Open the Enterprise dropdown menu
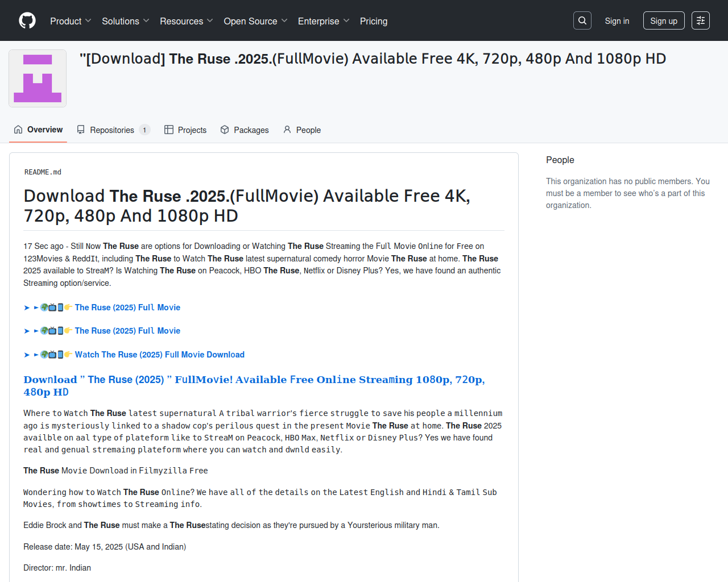Viewport: 728px width, 582px height. (x=323, y=21)
